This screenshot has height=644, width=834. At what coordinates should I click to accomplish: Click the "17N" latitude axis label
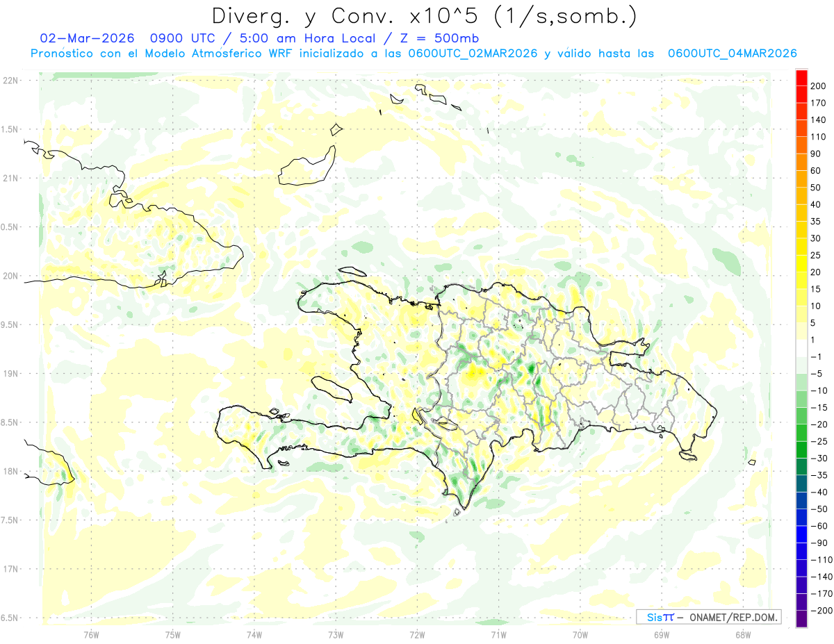pos(10,570)
